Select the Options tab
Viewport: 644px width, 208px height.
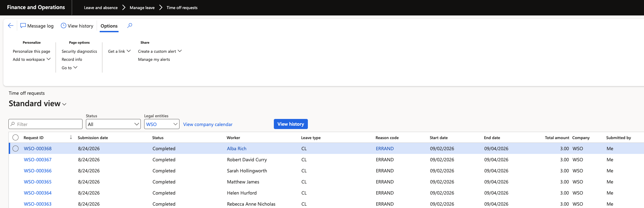point(109,26)
